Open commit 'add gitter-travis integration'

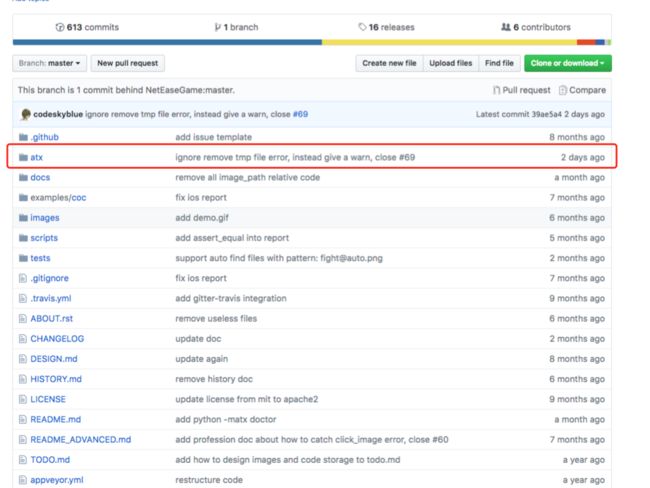[231, 299]
